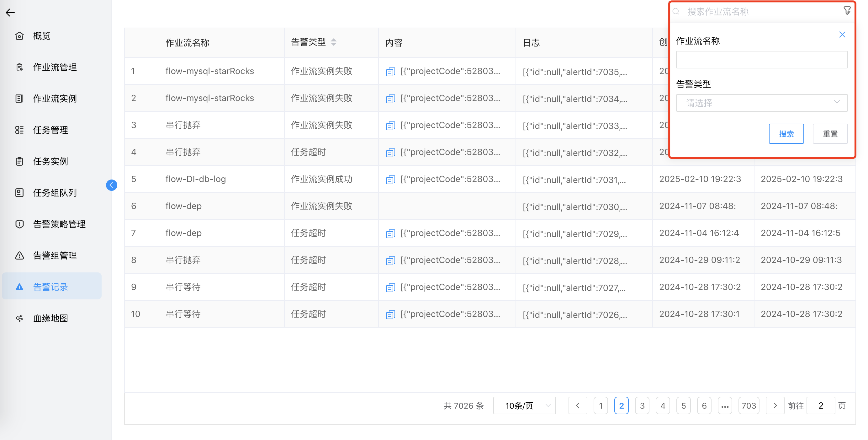Copy the content of flow-mysql-starRocks row 1
The width and height of the screenshot is (868, 440).
tap(390, 72)
